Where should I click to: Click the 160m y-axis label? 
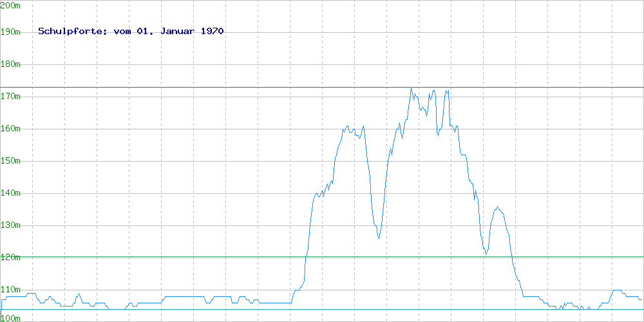pyautogui.click(x=11, y=128)
